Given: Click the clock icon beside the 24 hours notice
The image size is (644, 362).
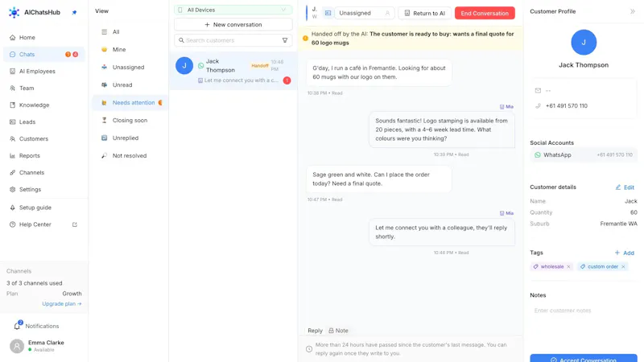Looking at the screenshot, I should pos(309,349).
